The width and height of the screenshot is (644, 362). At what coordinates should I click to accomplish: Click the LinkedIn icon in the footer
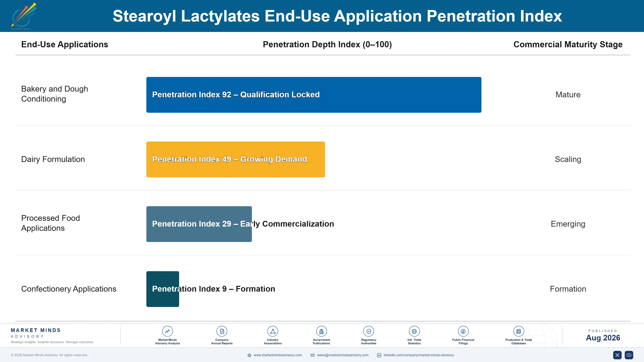379,355
